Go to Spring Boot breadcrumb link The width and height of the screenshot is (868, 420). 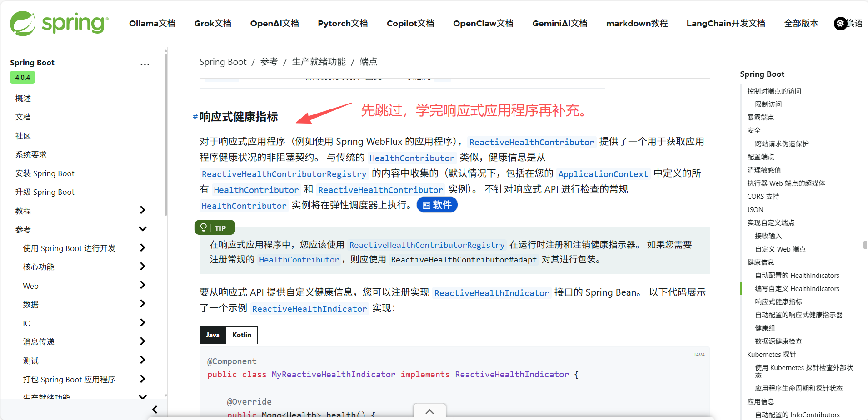[x=223, y=62]
